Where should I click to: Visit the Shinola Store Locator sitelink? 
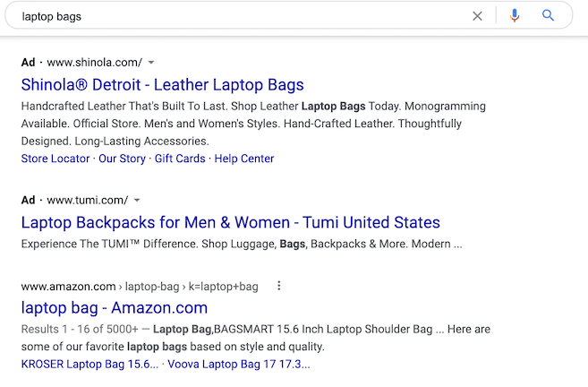click(55, 159)
